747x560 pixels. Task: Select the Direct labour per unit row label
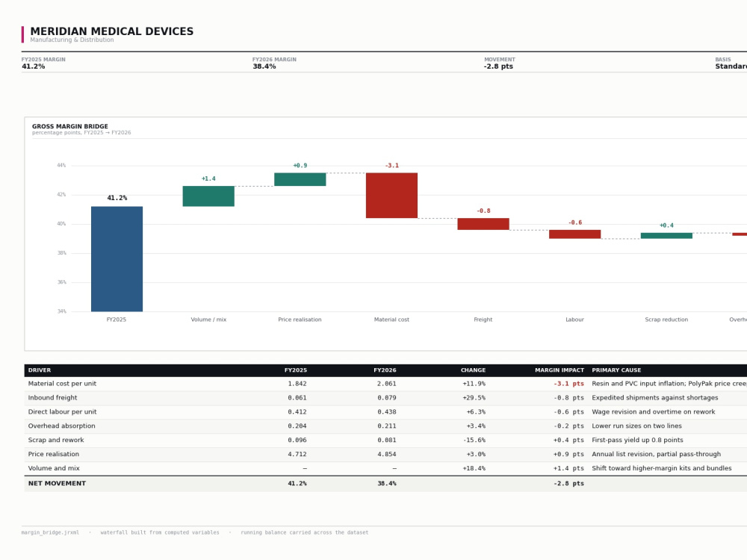pyautogui.click(x=62, y=412)
